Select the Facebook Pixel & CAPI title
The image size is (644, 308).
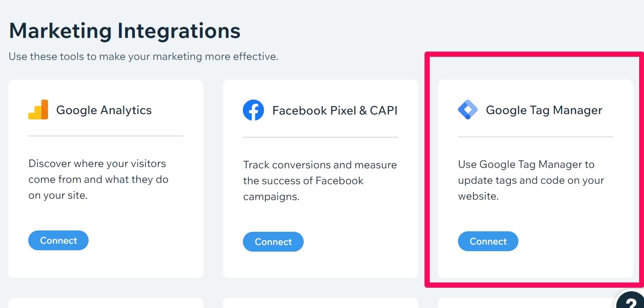pyautogui.click(x=335, y=110)
